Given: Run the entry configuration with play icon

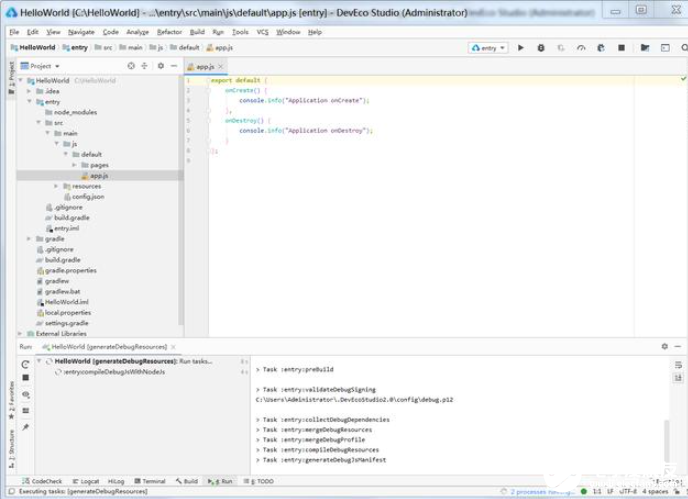Looking at the screenshot, I should click(521, 48).
